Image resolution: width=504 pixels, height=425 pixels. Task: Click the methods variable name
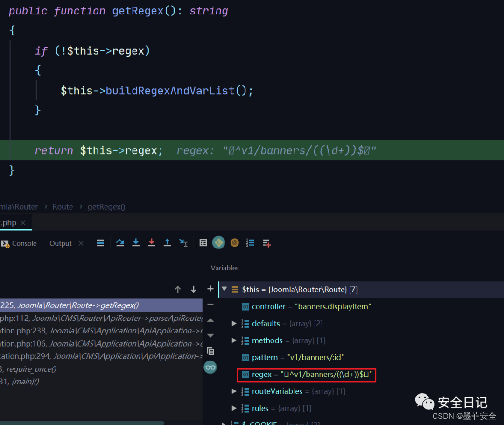(267, 340)
